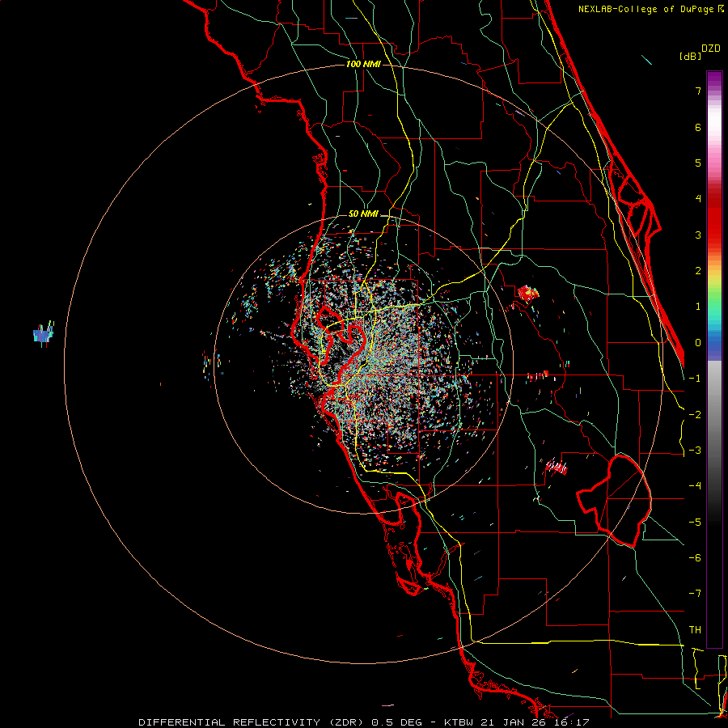728x728 pixels.
Task: Click the DIFFERENTIAL REFLECTIVITY (ZDR) caption text
Action: tap(252, 722)
